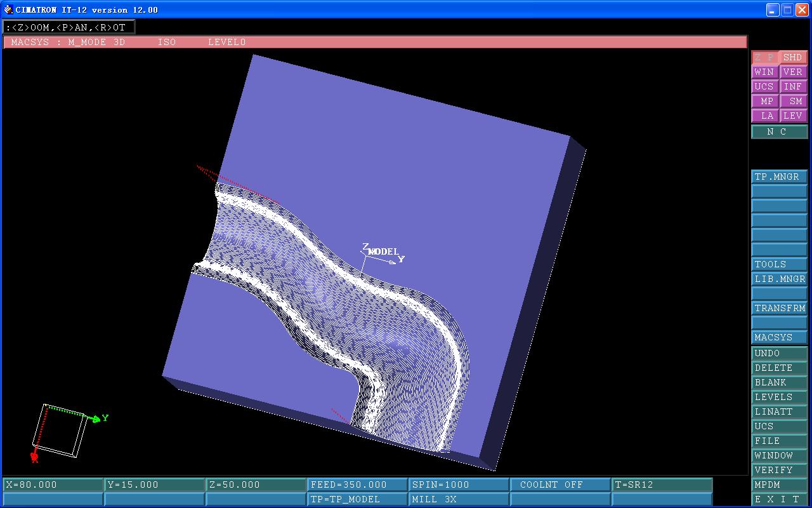Select the VERIFY command
The height and width of the screenshot is (508, 812).
click(x=779, y=470)
